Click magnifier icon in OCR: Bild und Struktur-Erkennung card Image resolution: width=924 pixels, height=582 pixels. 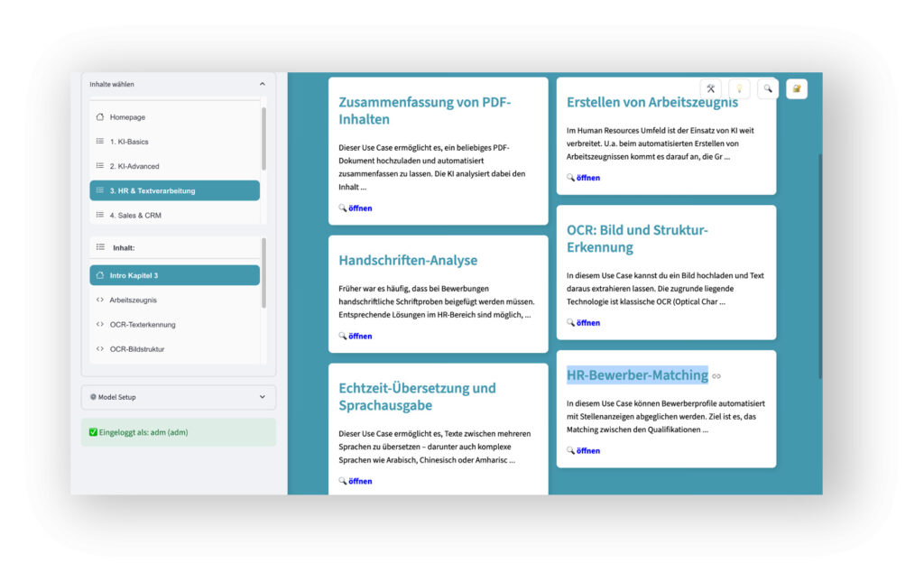tap(570, 322)
